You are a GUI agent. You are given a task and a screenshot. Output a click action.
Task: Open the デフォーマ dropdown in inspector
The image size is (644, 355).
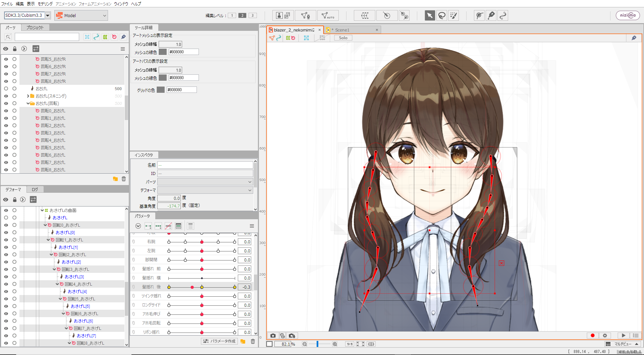click(x=205, y=190)
